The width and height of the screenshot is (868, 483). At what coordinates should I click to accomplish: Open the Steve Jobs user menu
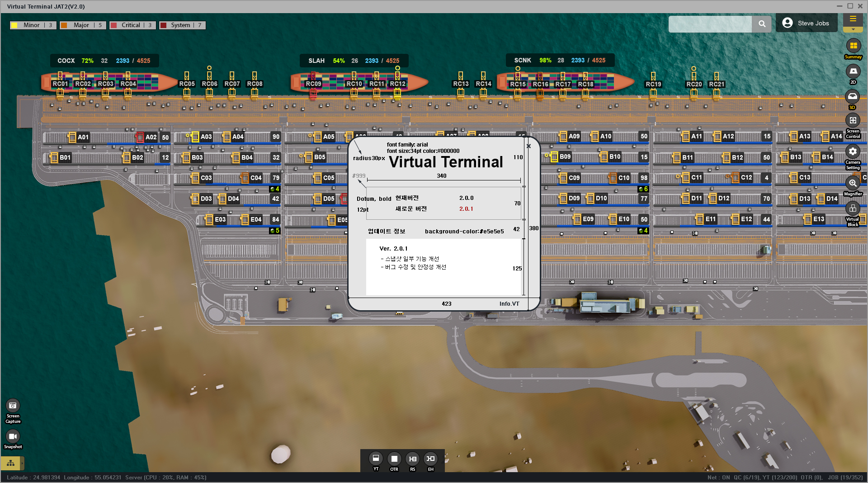(x=806, y=23)
